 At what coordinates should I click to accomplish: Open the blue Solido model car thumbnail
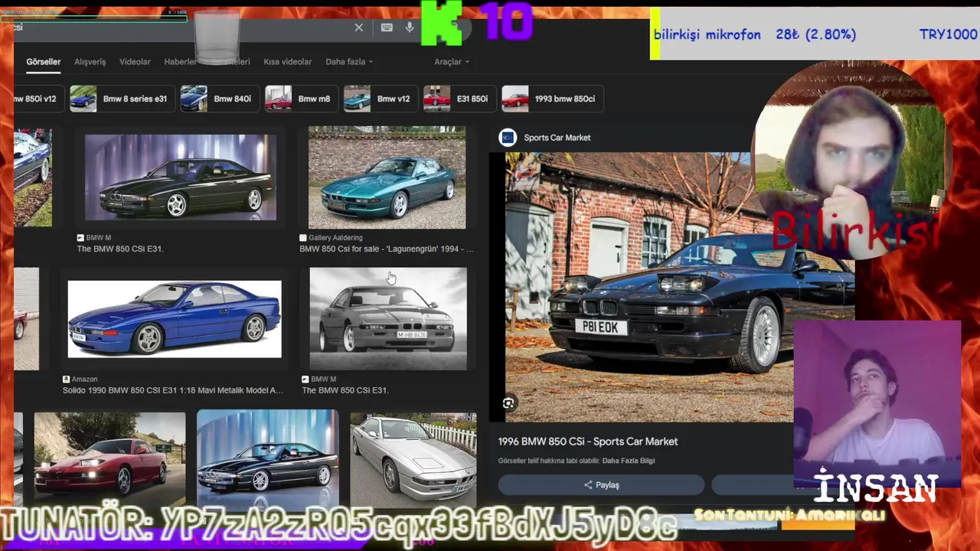tap(175, 319)
